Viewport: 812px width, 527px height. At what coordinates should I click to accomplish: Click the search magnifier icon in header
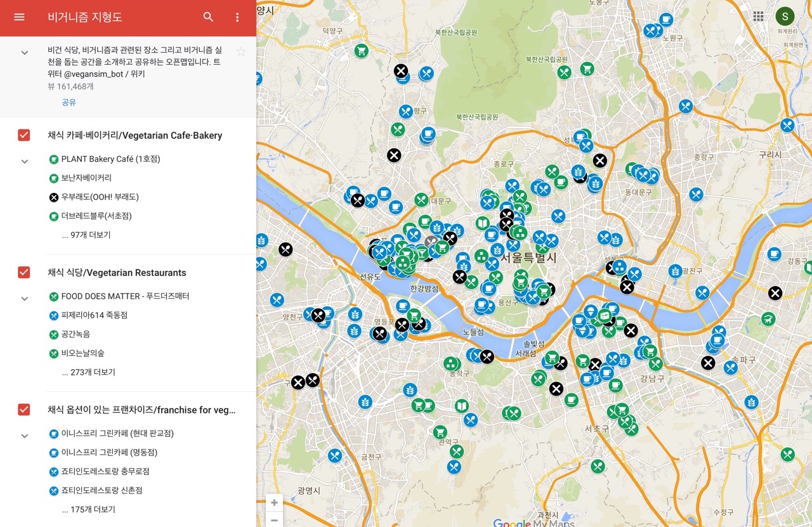tap(208, 17)
